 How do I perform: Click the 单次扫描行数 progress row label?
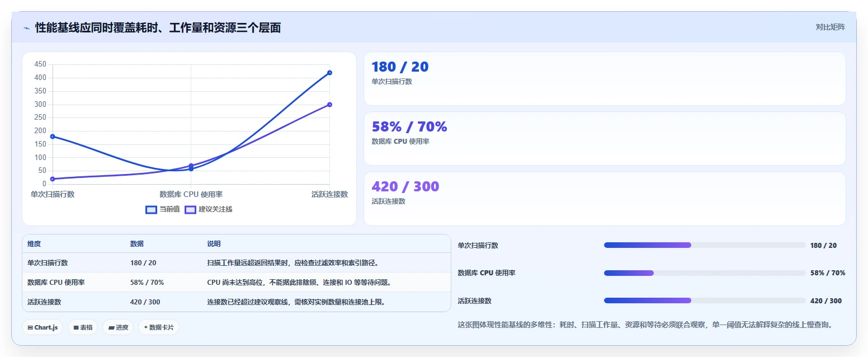478,246
